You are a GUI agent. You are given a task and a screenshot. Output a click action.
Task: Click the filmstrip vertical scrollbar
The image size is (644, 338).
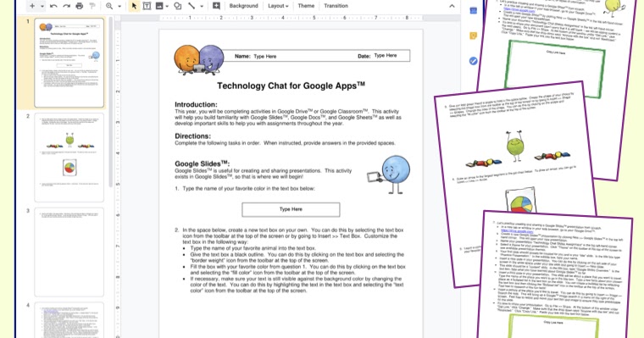(110, 103)
